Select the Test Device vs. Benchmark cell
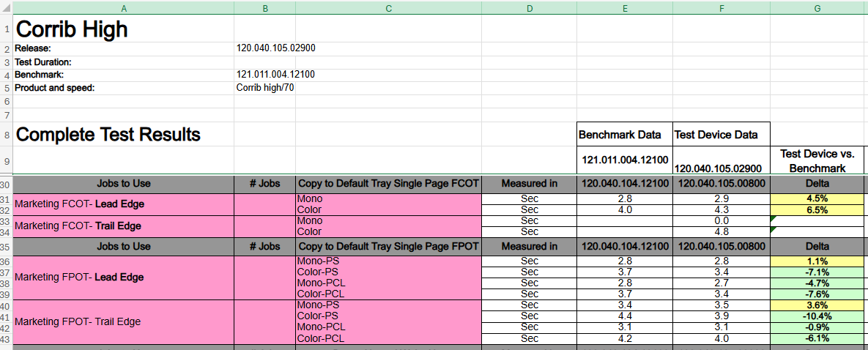Screen dimensions: 868x350 (x=817, y=160)
